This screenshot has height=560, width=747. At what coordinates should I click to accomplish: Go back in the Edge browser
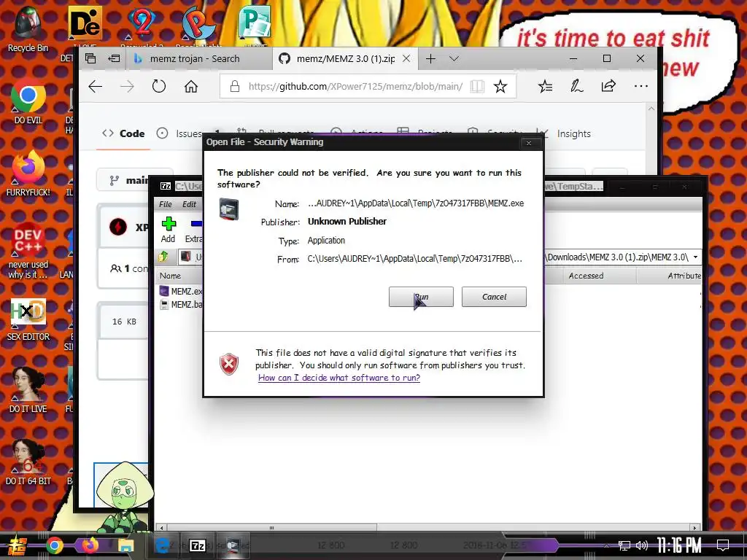(96, 86)
